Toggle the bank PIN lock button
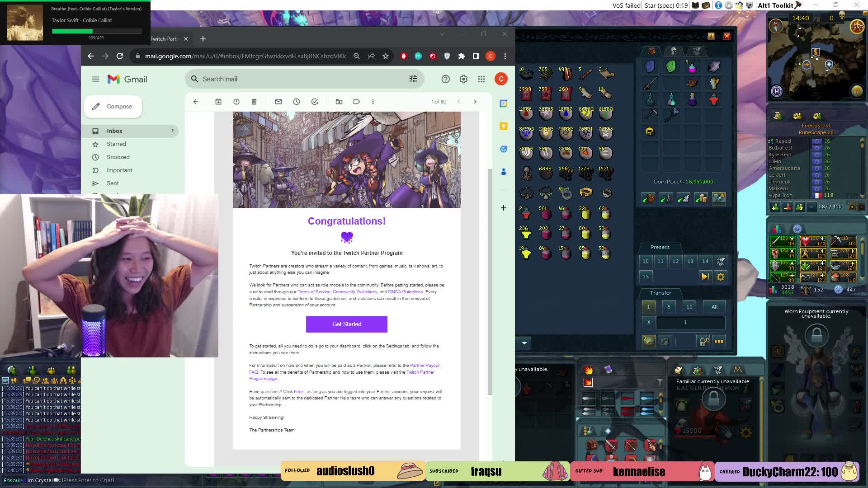This screenshot has width=868, height=488. coord(703,341)
